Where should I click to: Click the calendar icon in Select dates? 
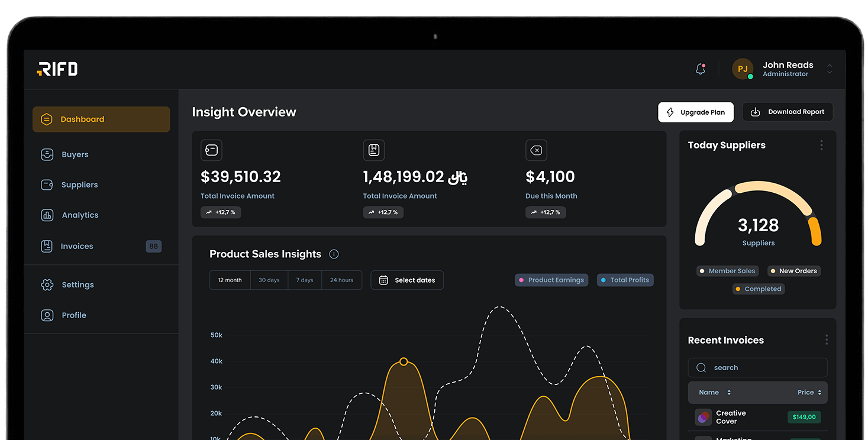coord(383,280)
